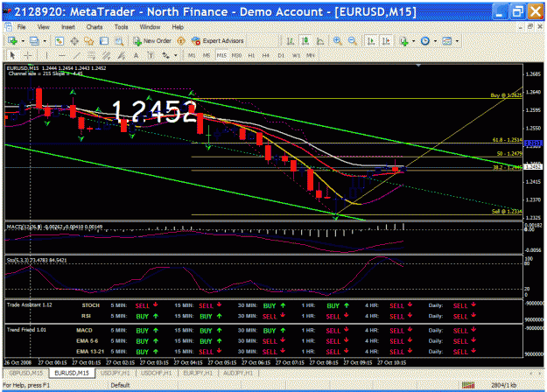Image resolution: width=547 pixels, height=392 pixels.
Task: Switch to the EURJPY,H1 chart tab
Action: [x=198, y=373]
